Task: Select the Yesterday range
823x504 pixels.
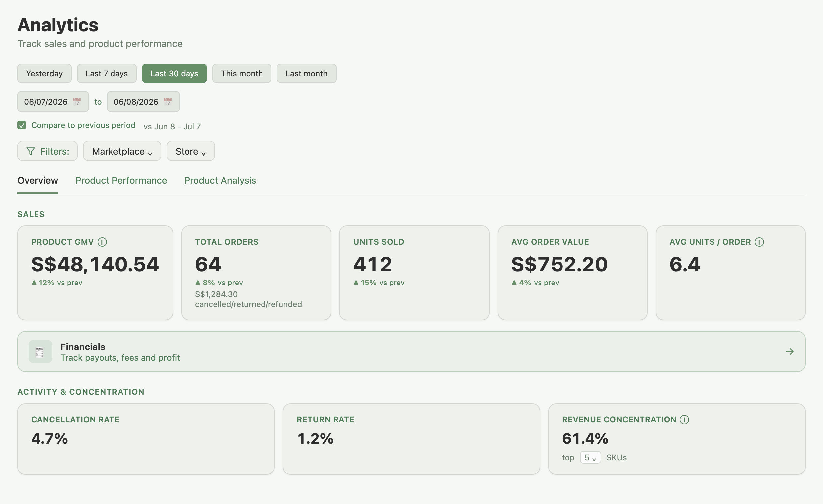Action: (44, 73)
